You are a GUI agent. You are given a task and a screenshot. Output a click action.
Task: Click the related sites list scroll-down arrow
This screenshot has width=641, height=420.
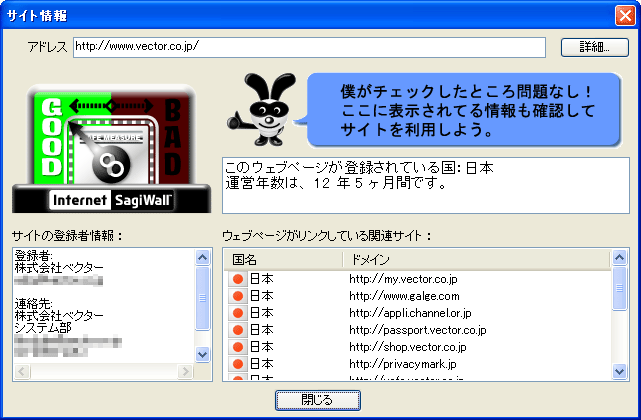619,371
